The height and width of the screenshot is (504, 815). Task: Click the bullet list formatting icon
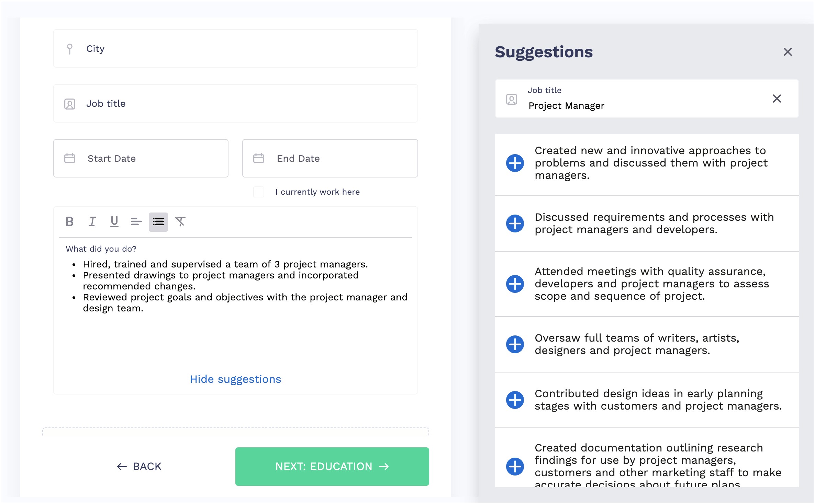158,222
